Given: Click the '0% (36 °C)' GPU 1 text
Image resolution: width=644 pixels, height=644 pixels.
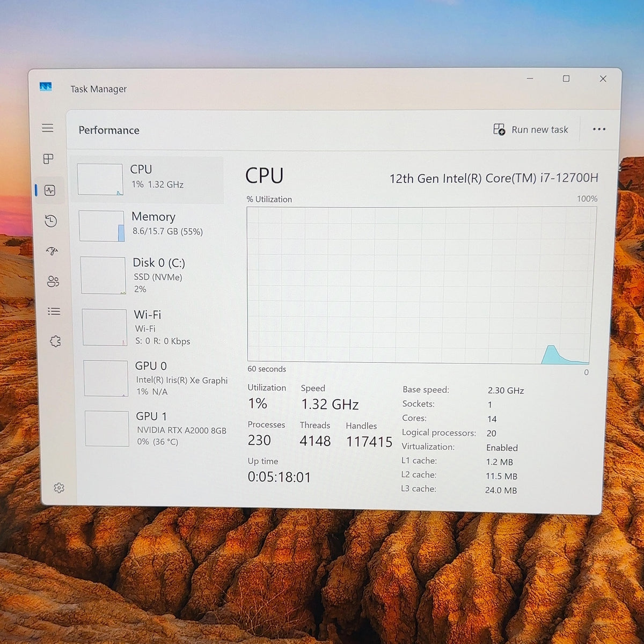Looking at the screenshot, I should point(158,442).
